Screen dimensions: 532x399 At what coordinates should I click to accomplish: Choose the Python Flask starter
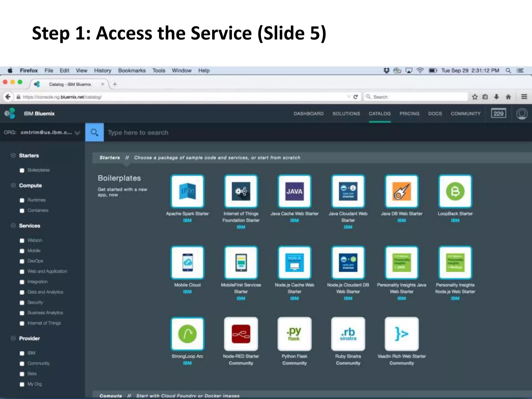(x=294, y=334)
